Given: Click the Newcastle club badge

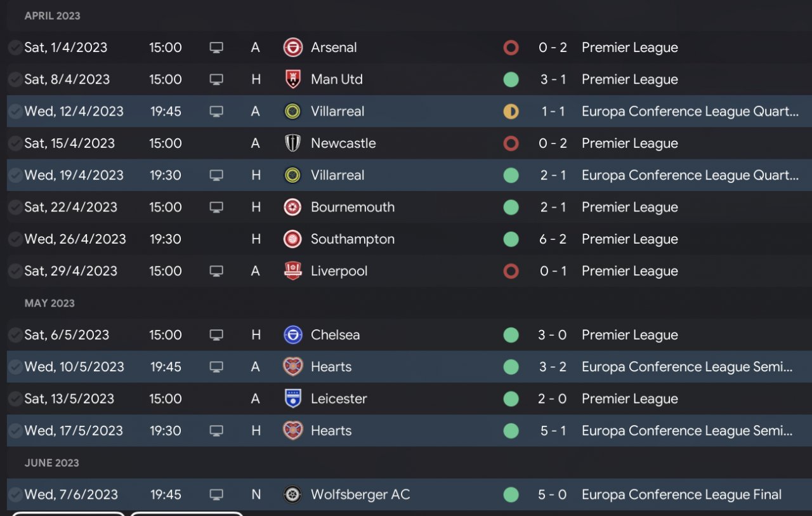Looking at the screenshot, I should click(292, 143).
